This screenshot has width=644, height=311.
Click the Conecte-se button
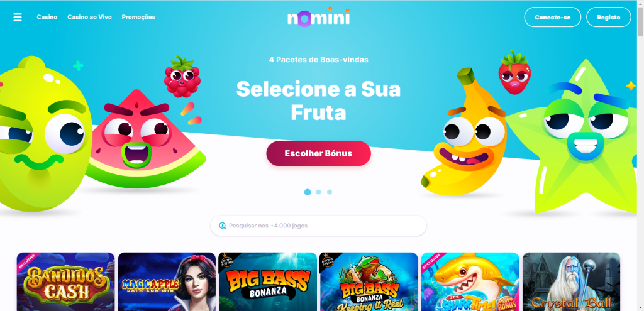click(552, 17)
